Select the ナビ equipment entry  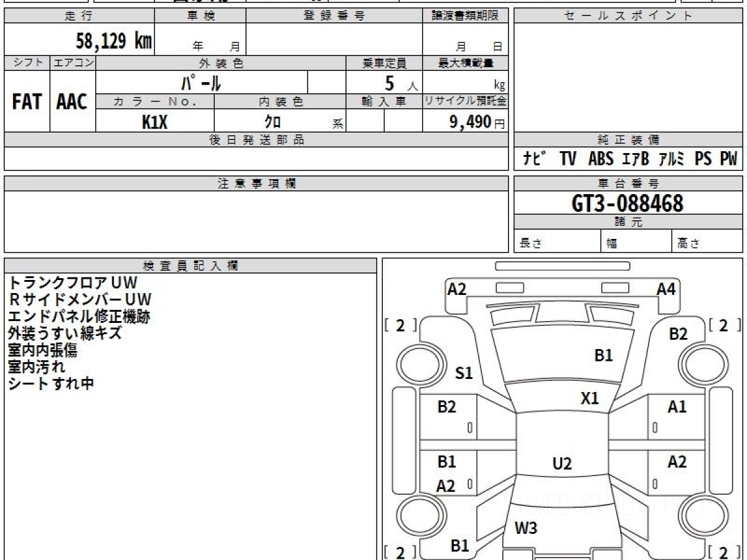[x=534, y=159]
